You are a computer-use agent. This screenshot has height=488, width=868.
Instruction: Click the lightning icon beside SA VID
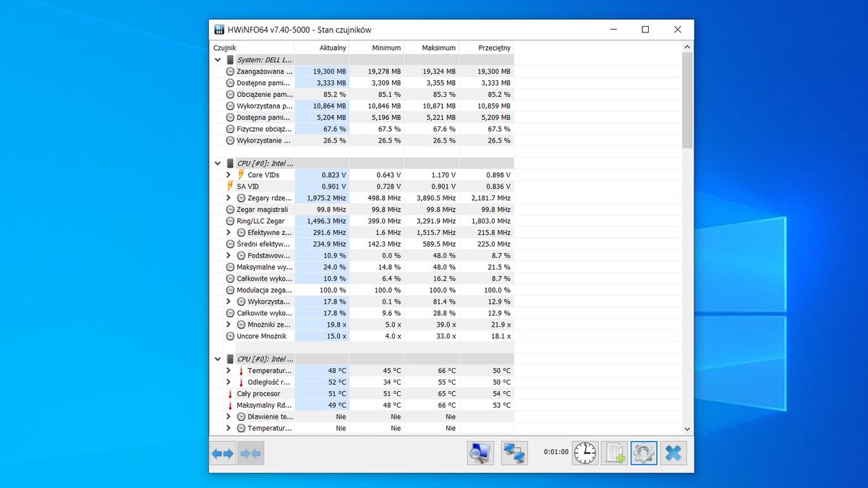[231, 187]
